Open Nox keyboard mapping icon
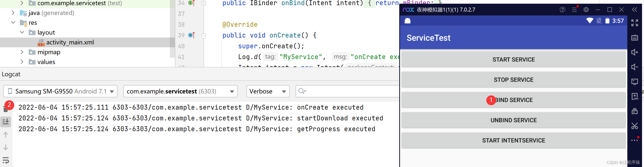The height and width of the screenshot is (167, 644). coord(635,38)
